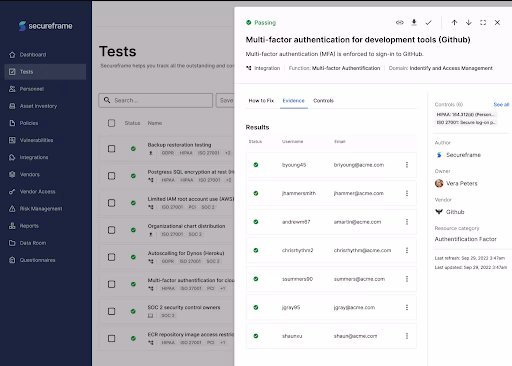Select Tests in the sidebar

point(45,72)
